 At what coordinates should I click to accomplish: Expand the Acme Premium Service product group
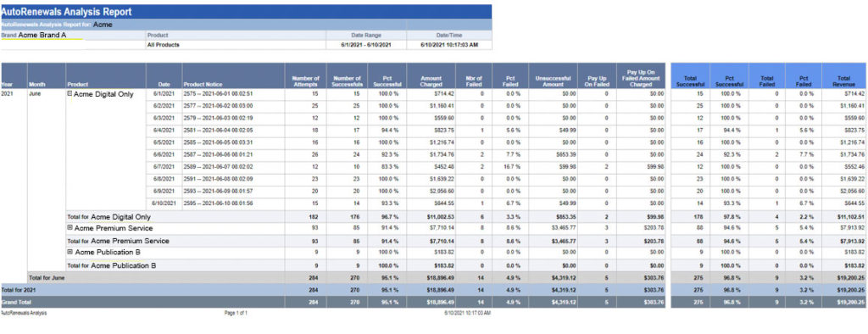point(70,228)
